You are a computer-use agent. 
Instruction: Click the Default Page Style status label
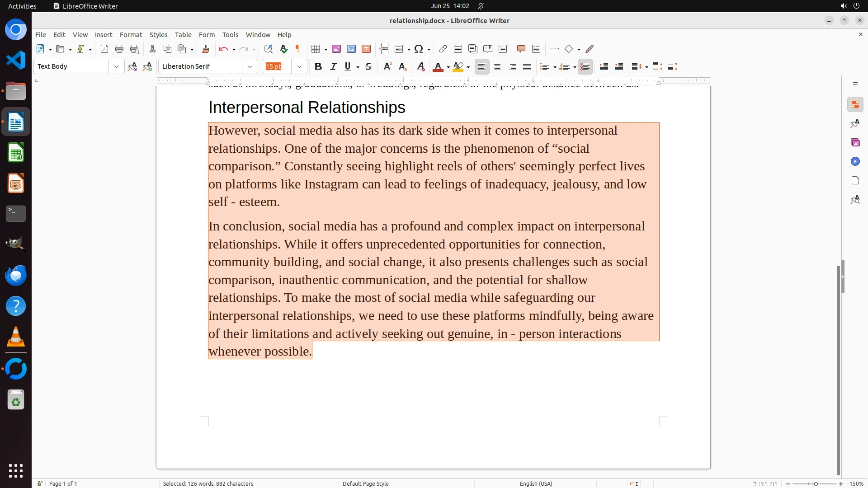click(x=365, y=483)
